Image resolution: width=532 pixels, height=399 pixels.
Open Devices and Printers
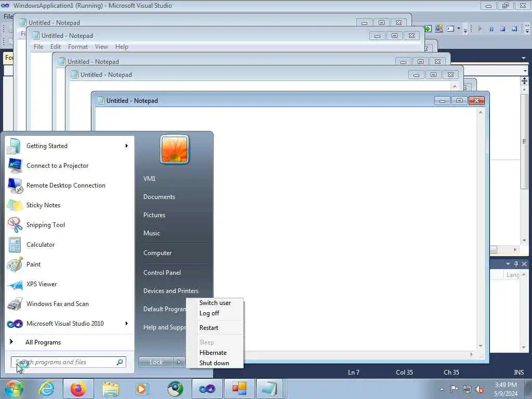[x=170, y=291]
